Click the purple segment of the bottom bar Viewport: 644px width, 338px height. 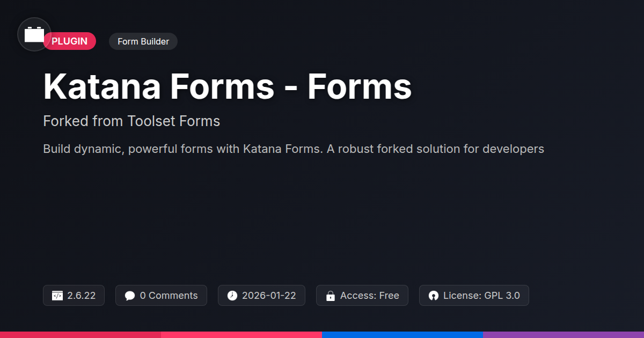(x=563, y=334)
